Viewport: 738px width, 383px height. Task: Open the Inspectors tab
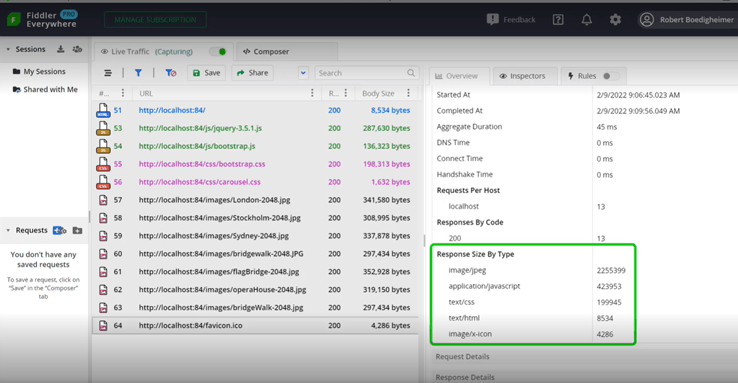coord(523,76)
